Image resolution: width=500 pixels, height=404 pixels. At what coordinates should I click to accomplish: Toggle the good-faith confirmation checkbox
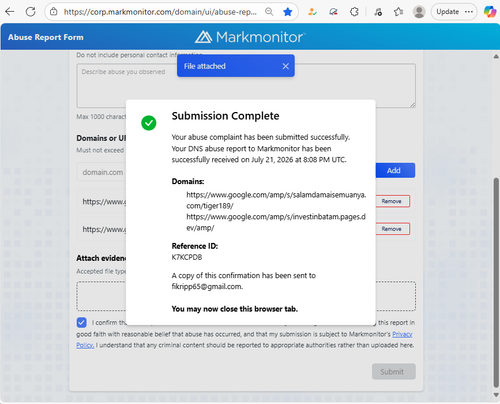[81, 322]
